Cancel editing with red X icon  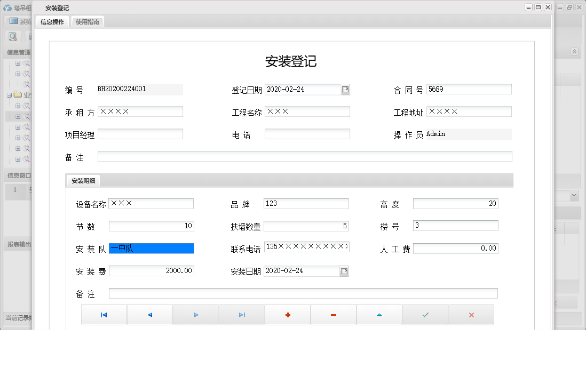(x=471, y=315)
